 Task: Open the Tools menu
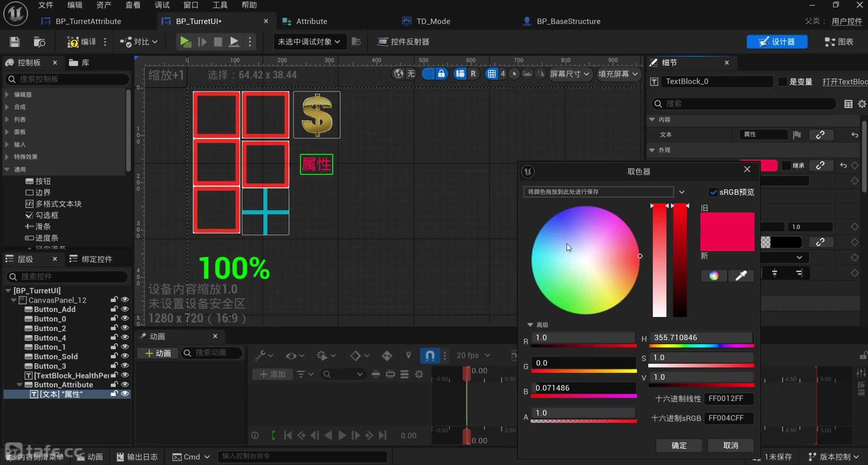220,5
